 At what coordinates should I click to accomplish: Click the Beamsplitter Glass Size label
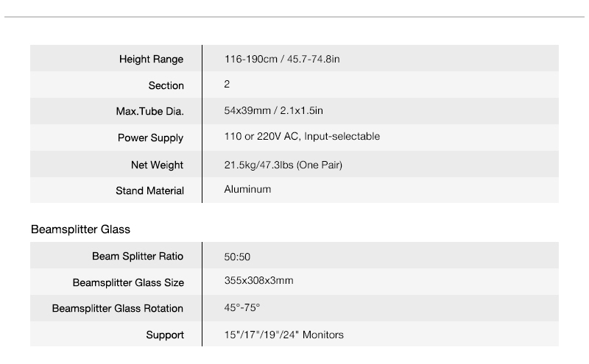128,282
